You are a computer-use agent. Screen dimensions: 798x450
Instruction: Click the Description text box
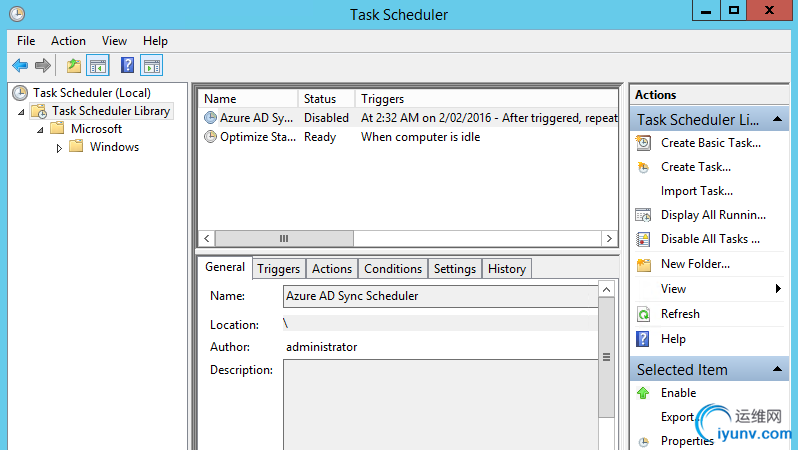click(440, 405)
